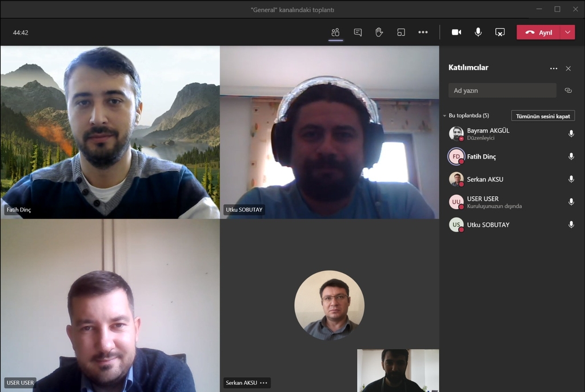The width and height of the screenshot is (585, 392).
Task: Open options for Serkan AKSU's video tile
Action: click(263, 383)
